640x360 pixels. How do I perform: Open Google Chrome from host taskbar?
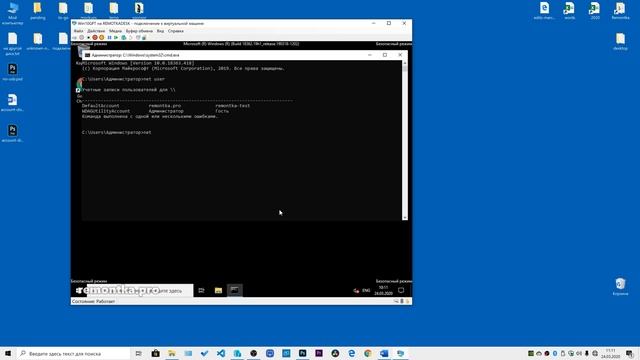pyautogui.click(x=368, y=353)
